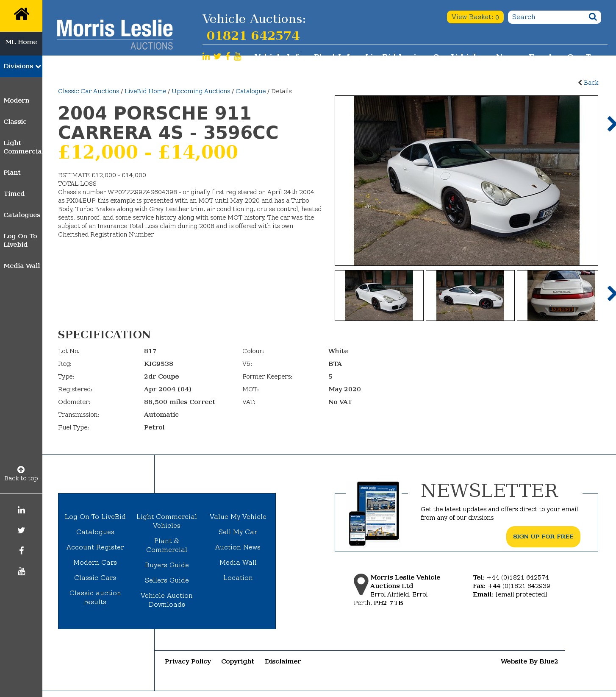Open Website By Blue2 link

tap(529, 661)
